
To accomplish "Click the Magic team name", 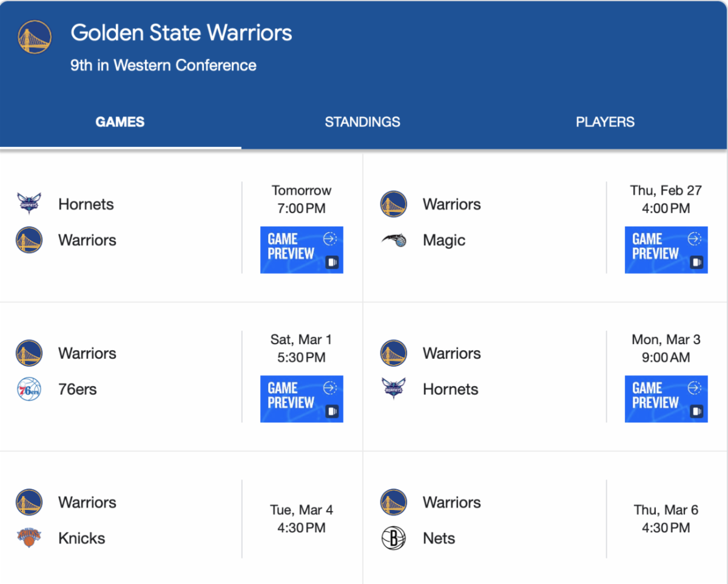I will [444, 240].
